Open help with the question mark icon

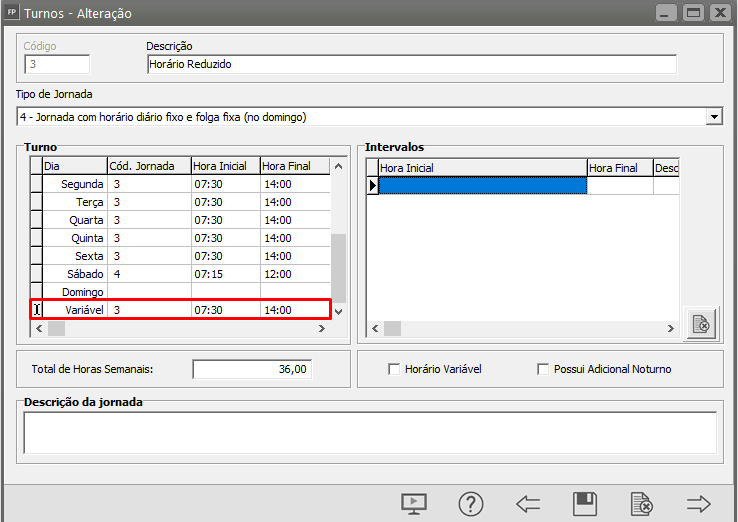click(471, 503)
